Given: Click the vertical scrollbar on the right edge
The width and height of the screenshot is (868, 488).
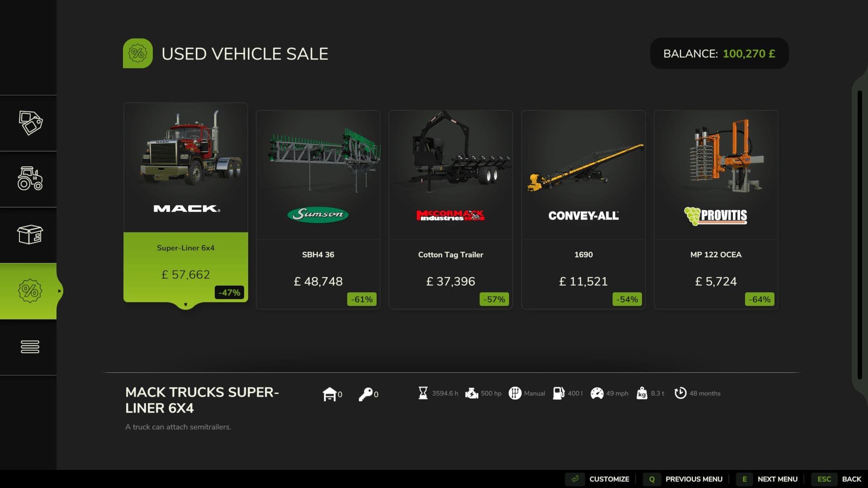Looking at the screenshot, I should click(x=860, y=235).
